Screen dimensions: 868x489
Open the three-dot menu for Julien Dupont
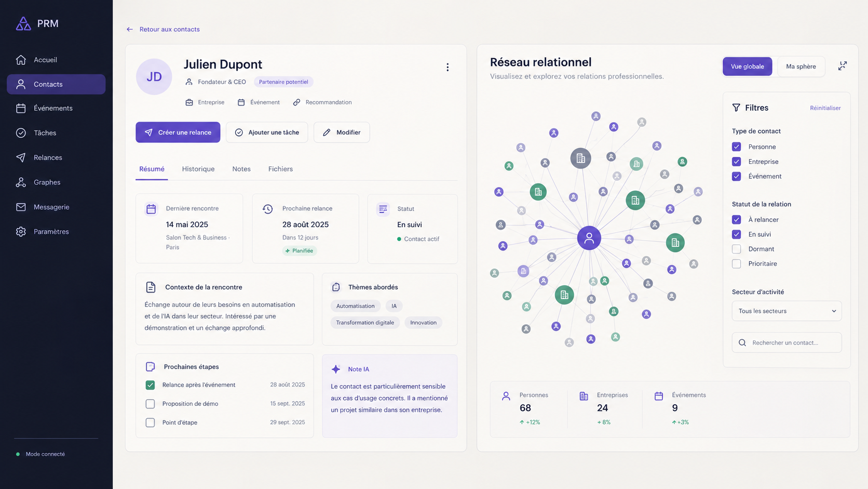[x=447, y=67]
